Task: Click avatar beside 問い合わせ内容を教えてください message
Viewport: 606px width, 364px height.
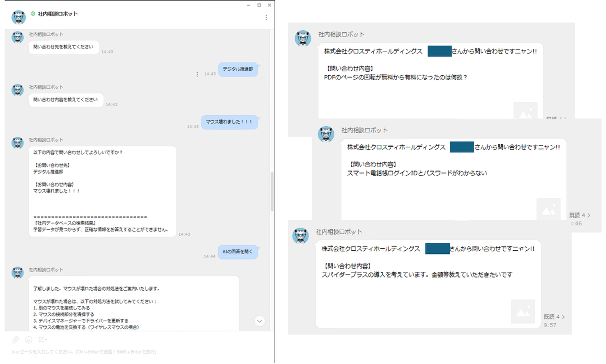Action: coord(18,90)
